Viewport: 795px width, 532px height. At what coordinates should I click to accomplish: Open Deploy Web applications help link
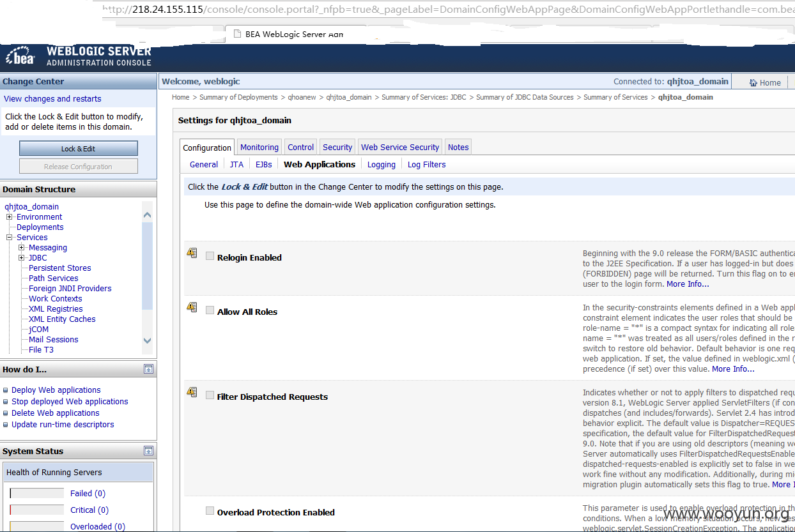point(56,390)
